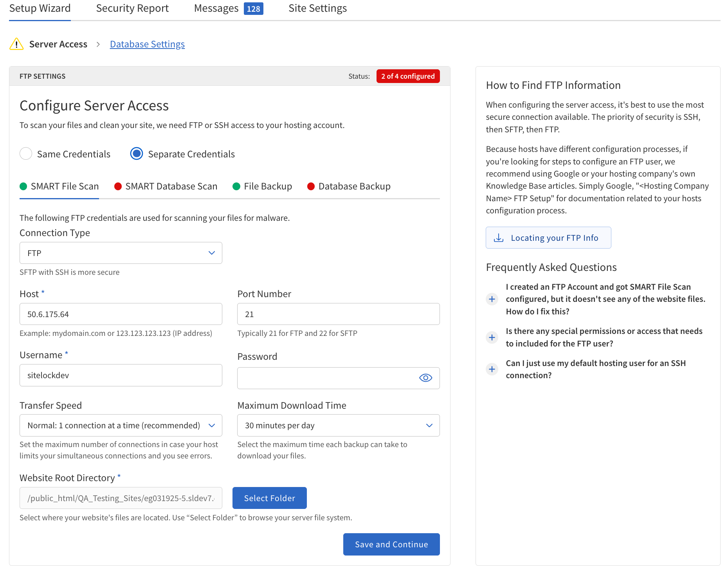
Task: Click the green status dot for SMART File Scan
Action: pyautogui.click(x=23, y=186)
